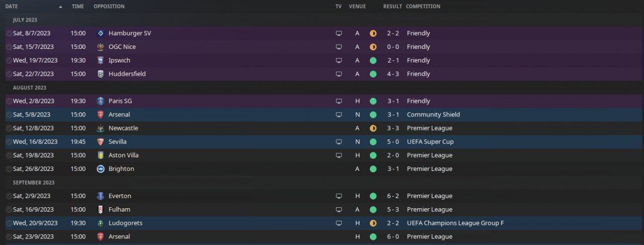Click the TV icon for Ludogorets match
Viewport: 644px width, 245px height.
pyautogui.click(x=339, y=223)
